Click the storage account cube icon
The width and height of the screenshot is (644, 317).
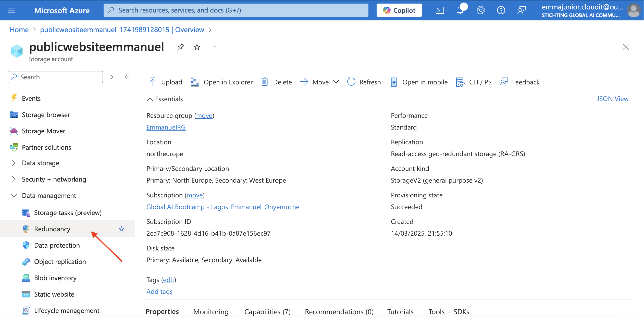coord(17,51)
